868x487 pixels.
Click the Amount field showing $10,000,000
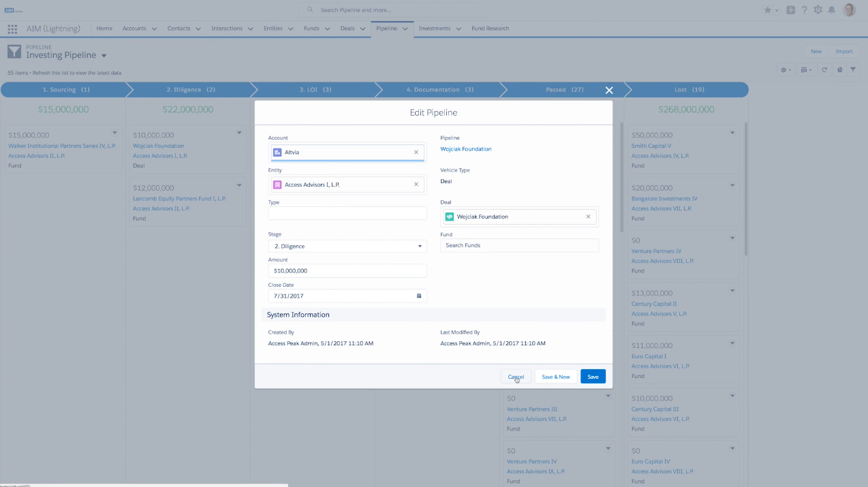(347, 270)
